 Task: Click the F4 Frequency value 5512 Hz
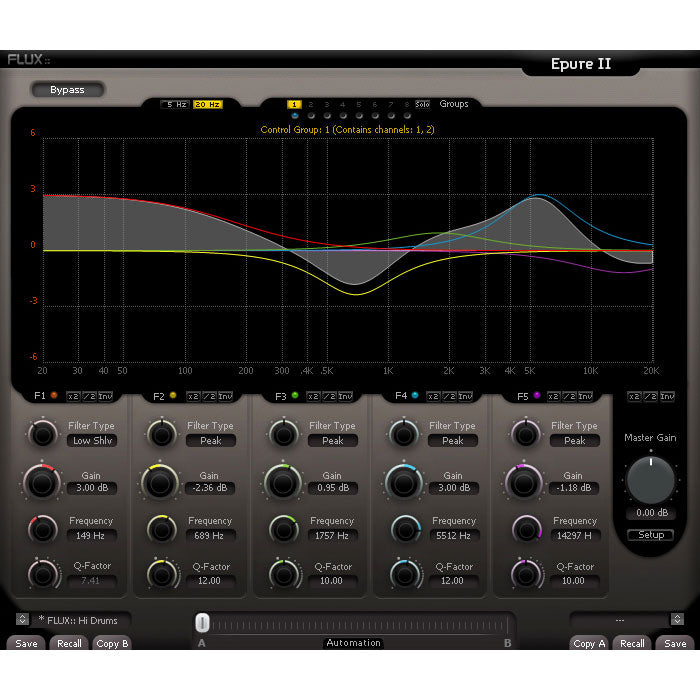coord(453,535)
